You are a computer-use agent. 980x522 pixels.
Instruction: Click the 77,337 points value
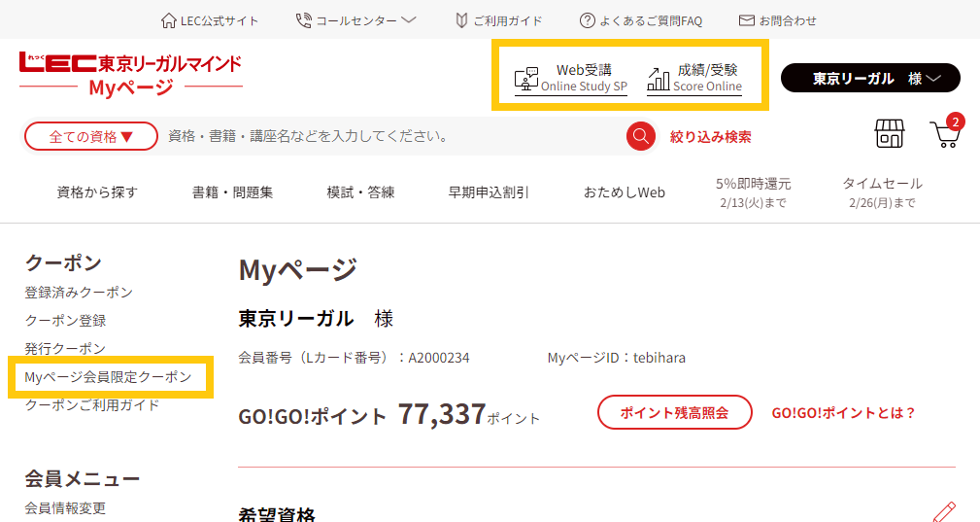tap(442, 414)
